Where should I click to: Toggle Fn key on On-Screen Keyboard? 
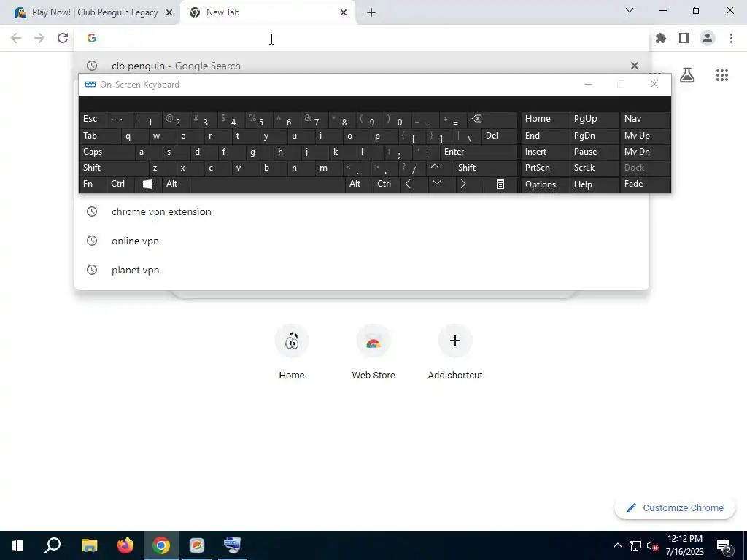(93, 184)
